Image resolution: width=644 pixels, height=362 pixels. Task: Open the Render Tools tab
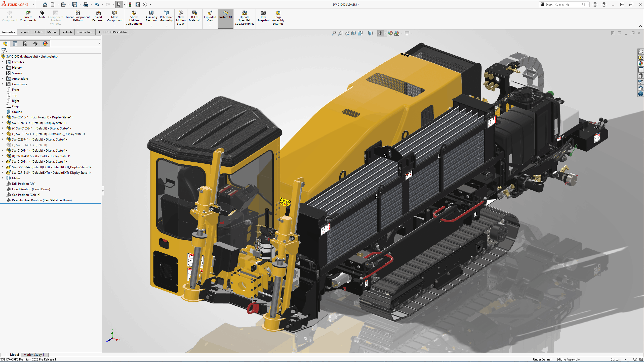tap(85, 32)
